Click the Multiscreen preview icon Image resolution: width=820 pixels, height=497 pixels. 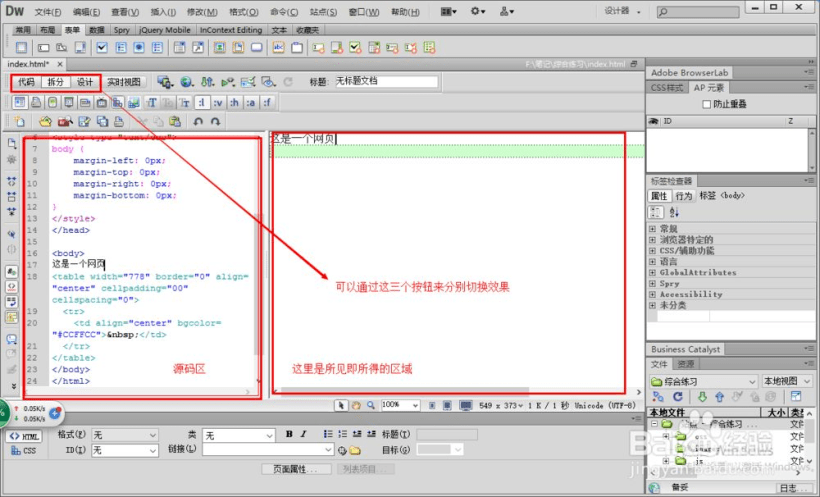click(165, 82)
